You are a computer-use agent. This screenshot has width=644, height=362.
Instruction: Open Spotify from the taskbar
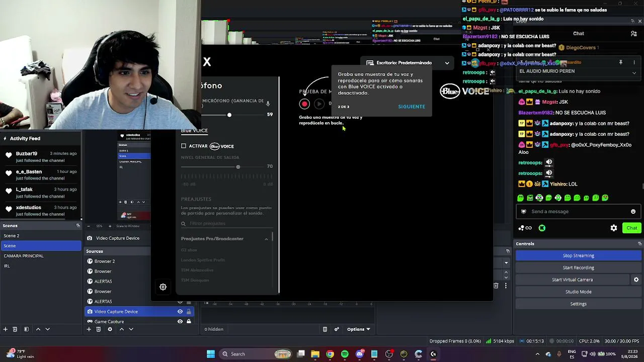[x=345, y=354]
